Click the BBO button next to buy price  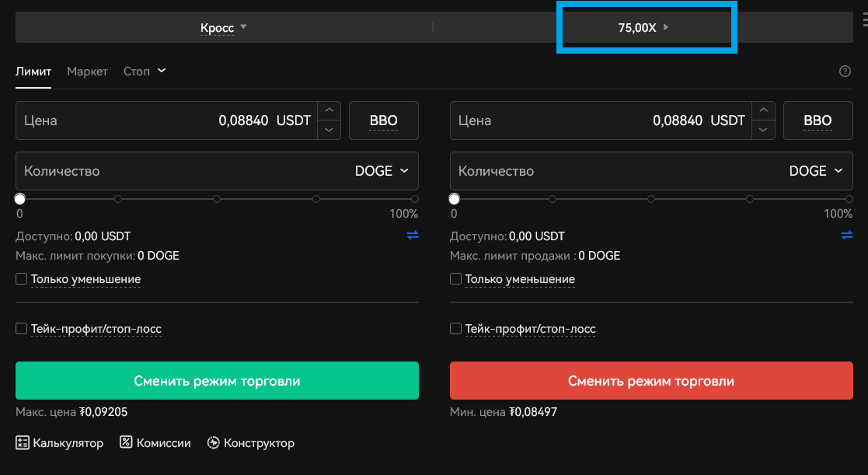click(x=383, y=120)
